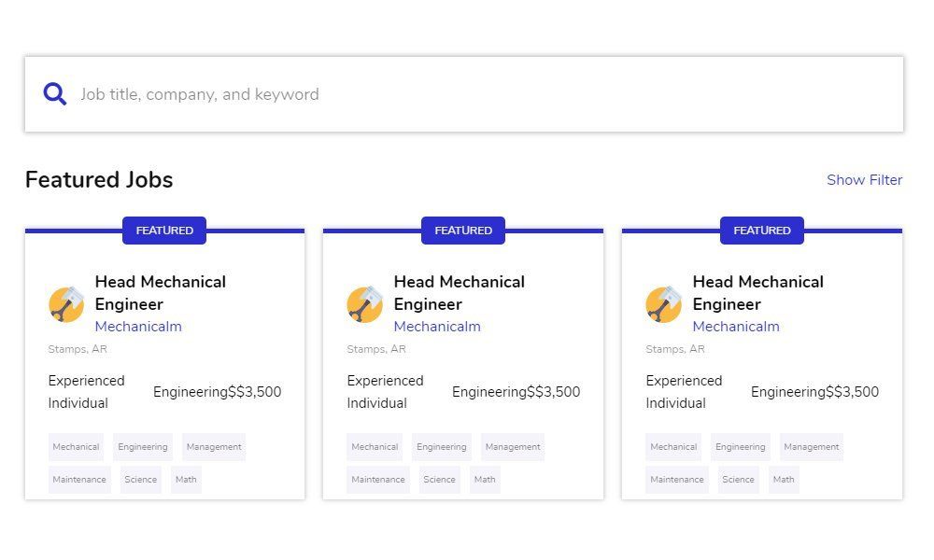The height and width of the screenshot is (560, 934).
Task: Select the Engineering tag on the first card
Action: coord(142,447)
